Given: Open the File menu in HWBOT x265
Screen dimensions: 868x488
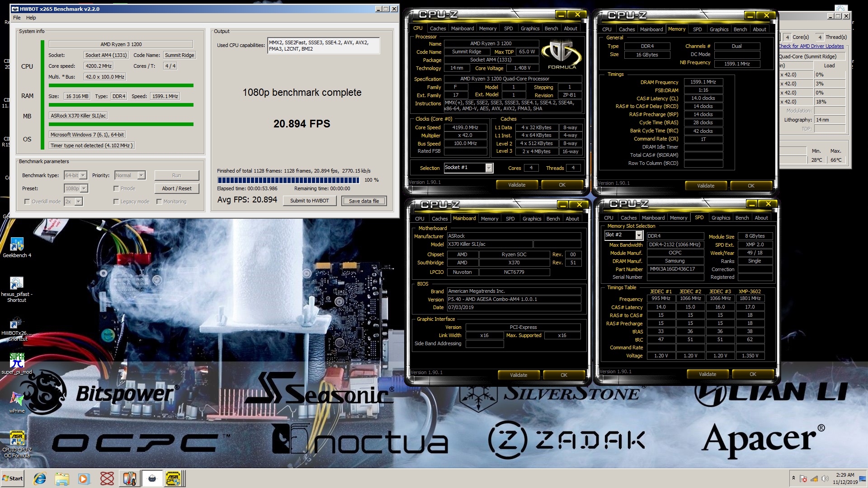Looking at the screenshot, I should (17, 18).
